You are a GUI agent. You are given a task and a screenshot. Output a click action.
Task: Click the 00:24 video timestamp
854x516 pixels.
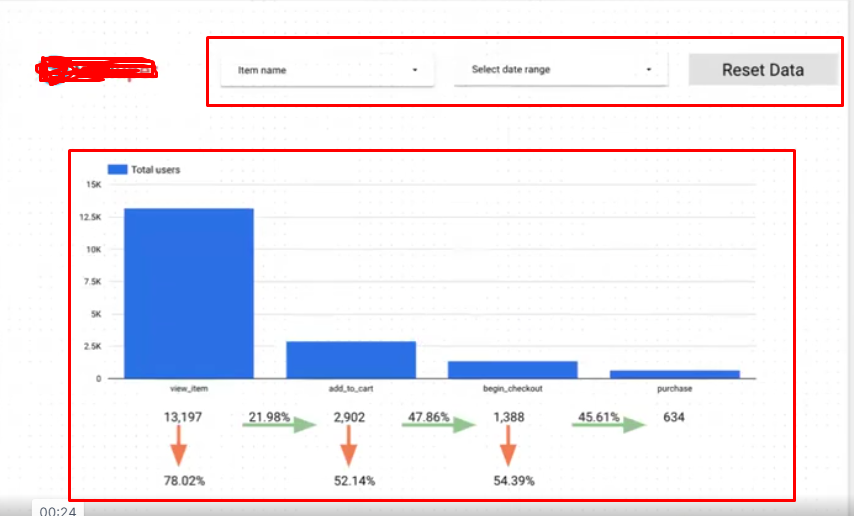pos(56,508)
